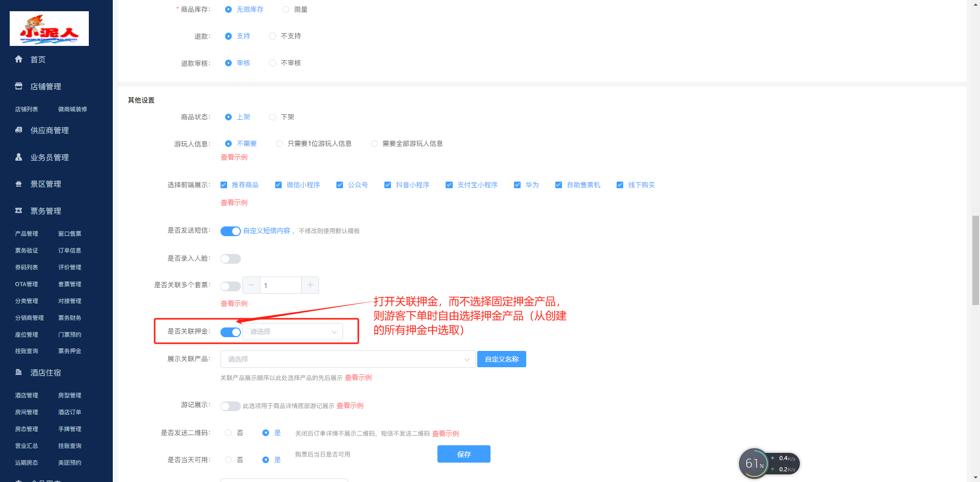Enable 是否录入人脸 switch
980x482 pixels.
[x=231, y=259]
